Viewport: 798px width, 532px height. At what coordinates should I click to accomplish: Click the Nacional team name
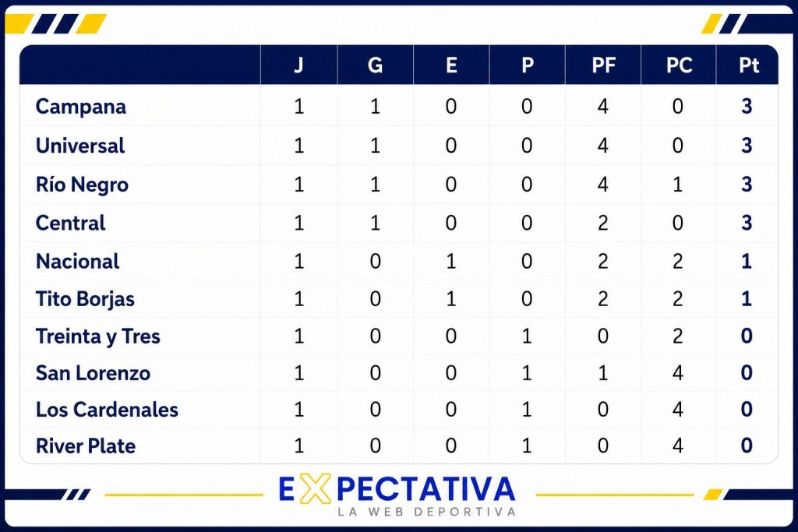[77, 262]
